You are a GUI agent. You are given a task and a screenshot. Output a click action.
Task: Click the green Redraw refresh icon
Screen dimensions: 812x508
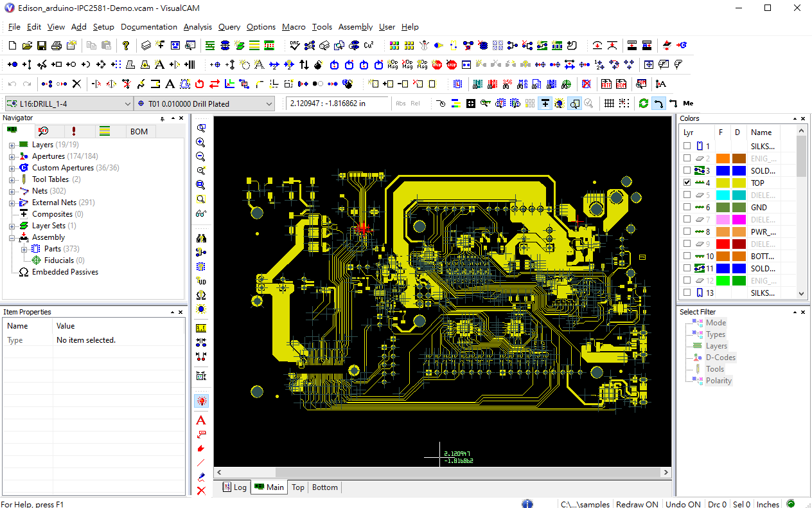(x=644, y=104)
